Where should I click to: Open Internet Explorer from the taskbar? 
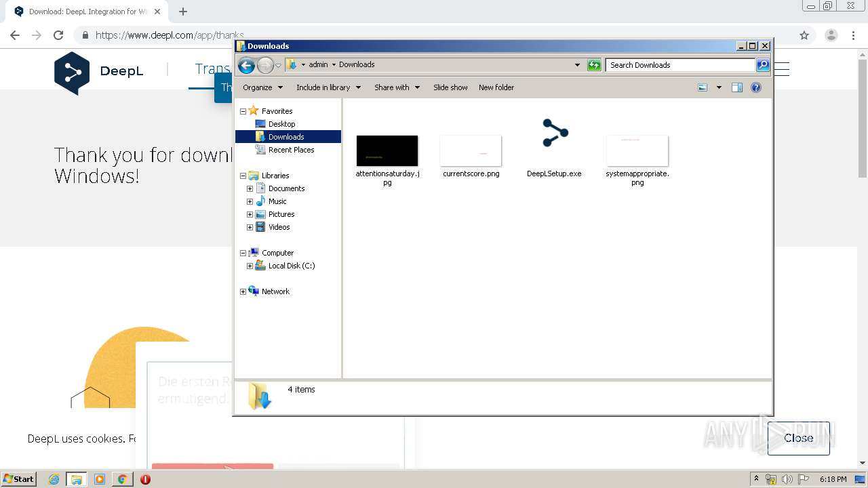pyautogui.click(x=54, y=479)
